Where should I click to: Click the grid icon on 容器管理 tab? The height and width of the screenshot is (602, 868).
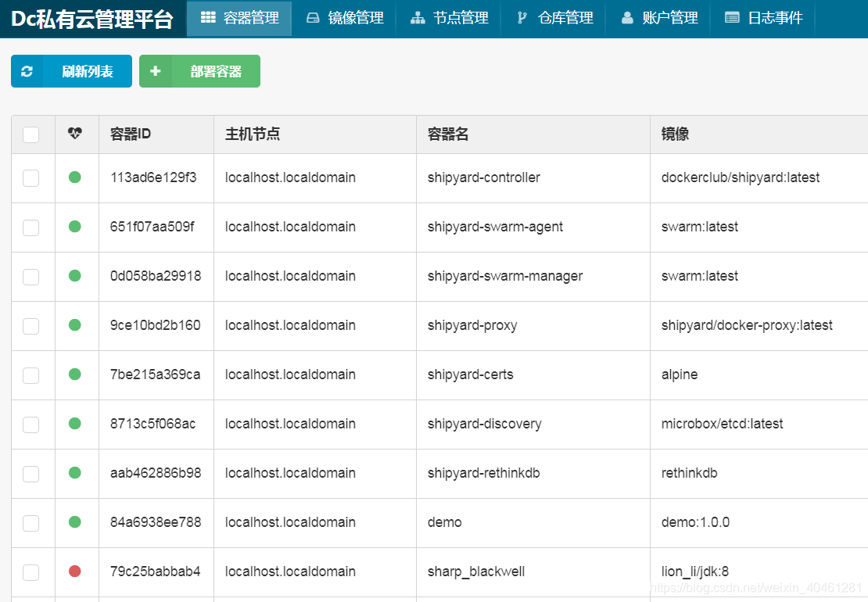pos(206,19)
